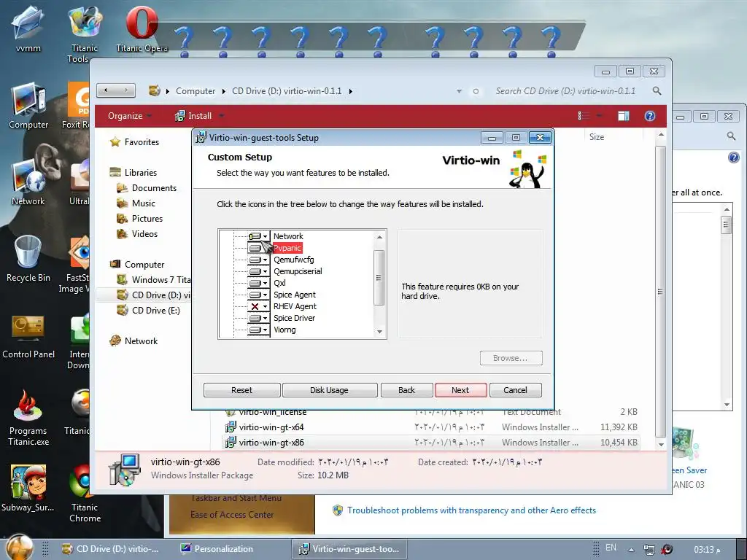
Task: Click the Reset button
Action: tap(241, 390)
